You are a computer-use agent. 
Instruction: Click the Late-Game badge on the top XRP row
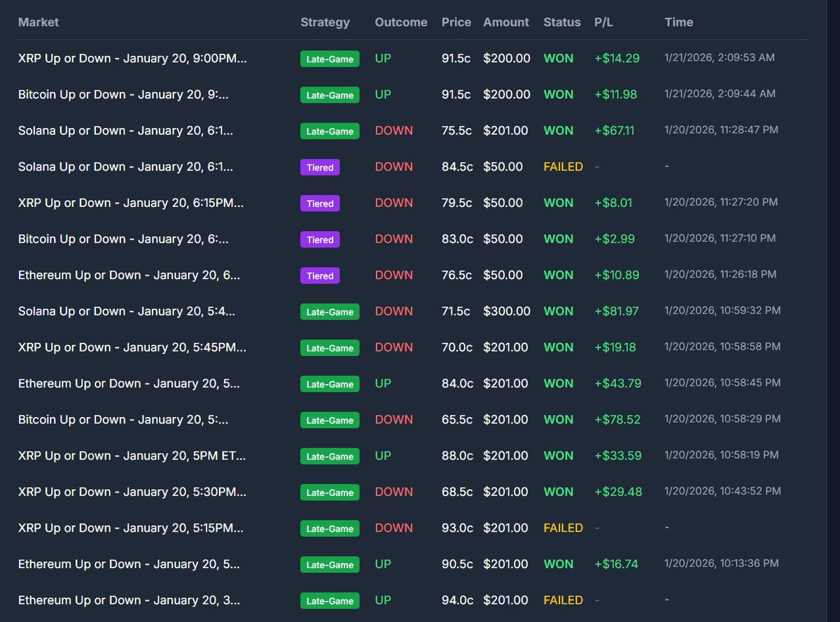click(330, 59)
